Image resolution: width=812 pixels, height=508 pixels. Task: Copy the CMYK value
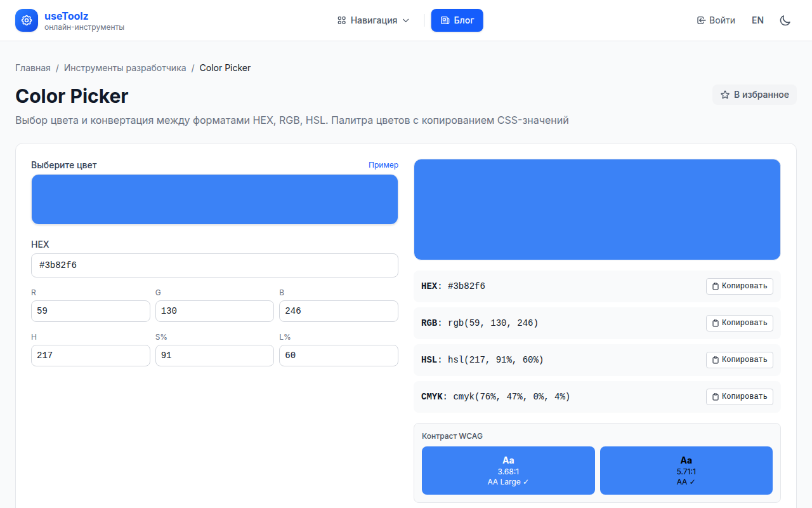740,397
